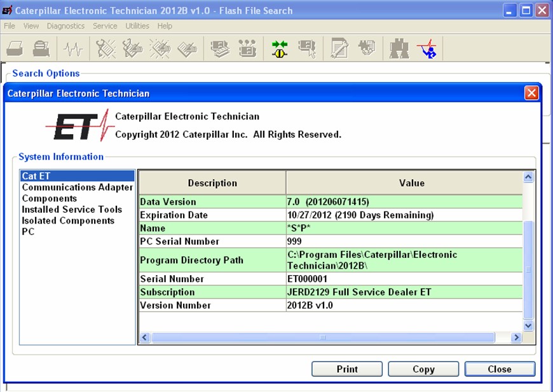Screen dimensions: 553x392
Task: Click the green Connect/Disconnect icon
Action: (x=280, y=49)
